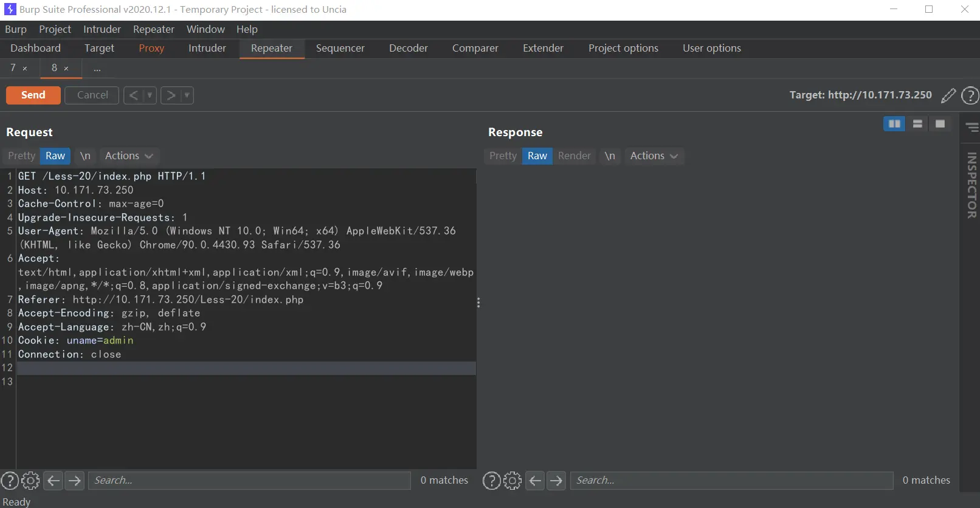980x508 pixels.
Task: Close Repeater tab 7
Action: click(25, 69)
